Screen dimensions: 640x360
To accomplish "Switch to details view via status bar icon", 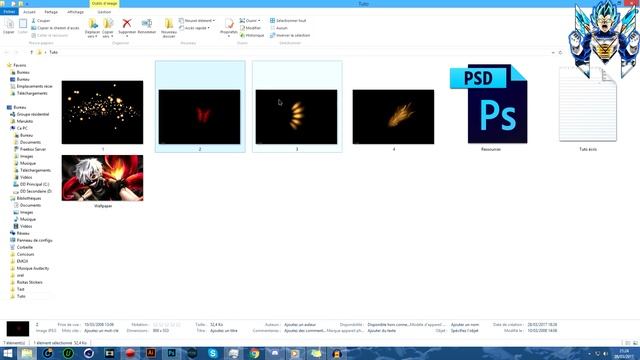I will click(x=628, y=343).
